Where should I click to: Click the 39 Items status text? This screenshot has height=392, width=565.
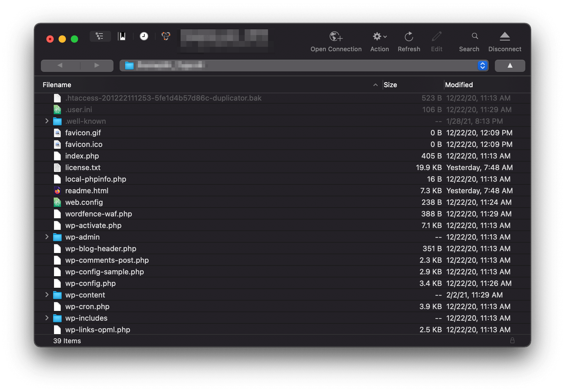pos(67,341)
